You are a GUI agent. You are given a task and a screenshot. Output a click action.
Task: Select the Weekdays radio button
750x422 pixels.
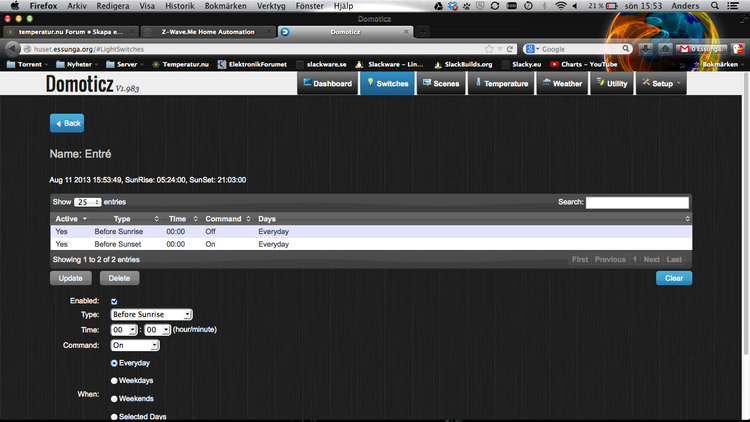click(x=114, y=380)
